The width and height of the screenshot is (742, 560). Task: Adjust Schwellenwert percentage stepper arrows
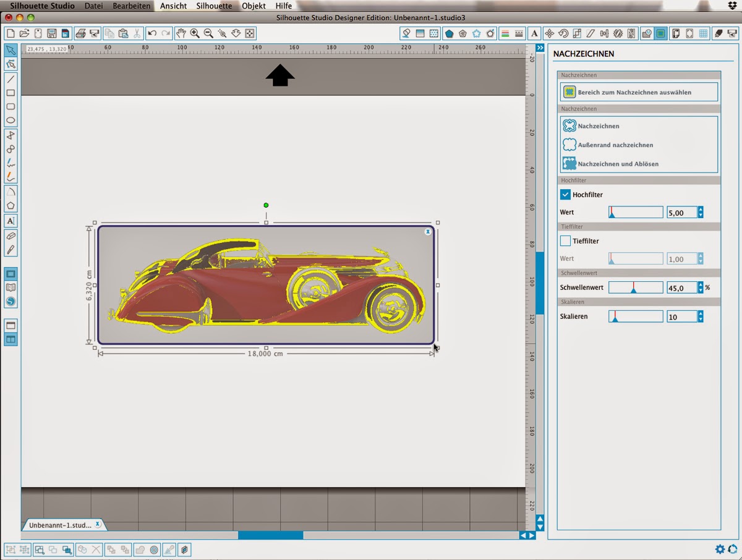701,287
